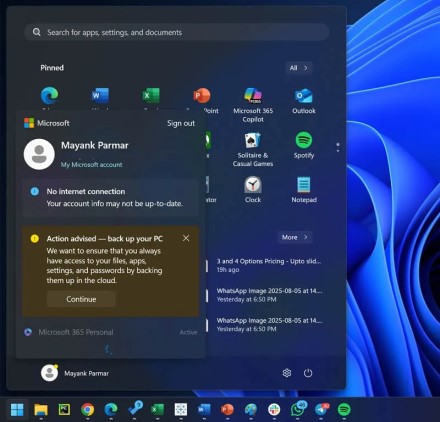Open Spotify from the taskbar

tap(344, 409)
